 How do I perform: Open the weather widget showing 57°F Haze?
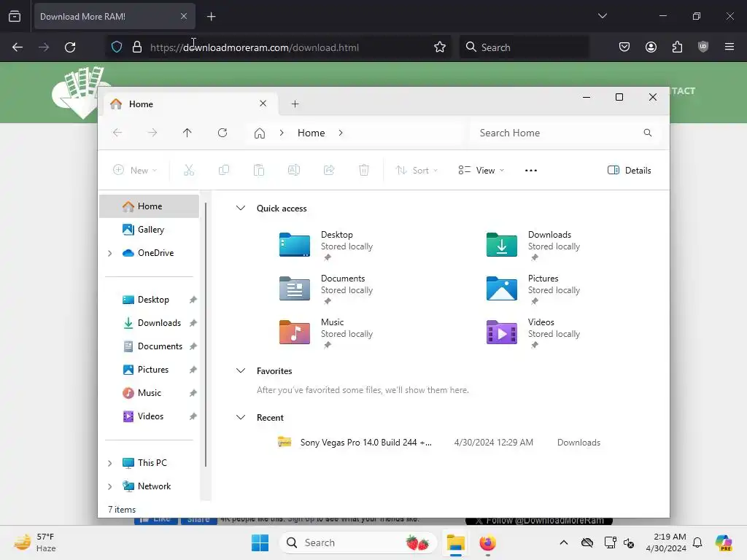point(34,542)
